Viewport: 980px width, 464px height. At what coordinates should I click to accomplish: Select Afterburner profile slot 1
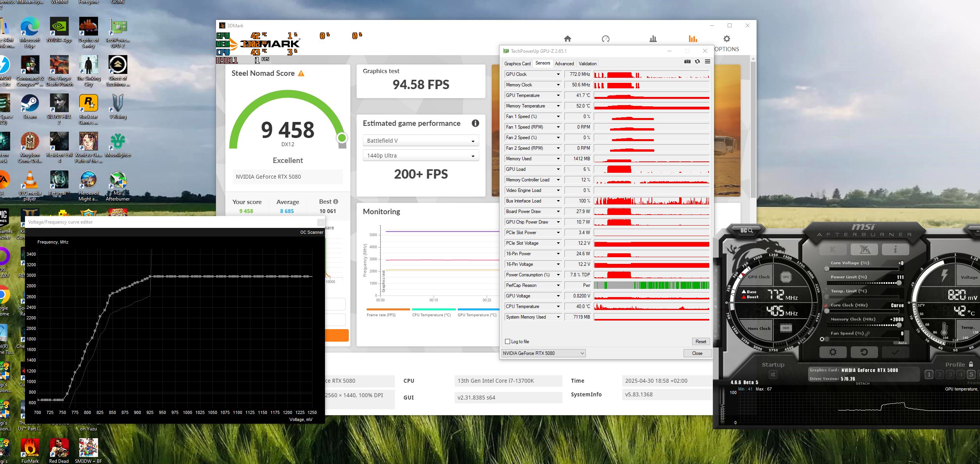(x=929, y=374)
